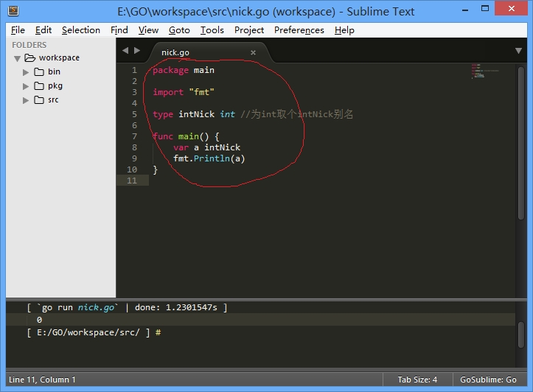533x392 pixels.
Task: Click the "fmt" import string
Action: (201, 92)
